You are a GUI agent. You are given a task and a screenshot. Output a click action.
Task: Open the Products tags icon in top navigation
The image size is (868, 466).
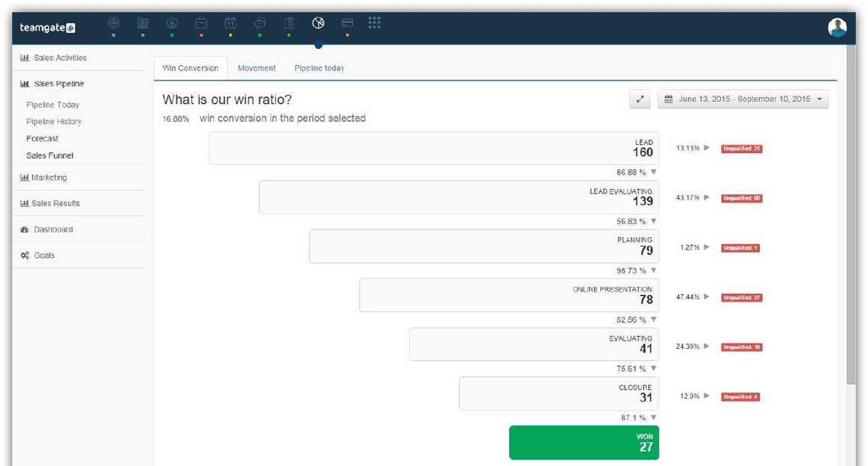coord(289,23)
